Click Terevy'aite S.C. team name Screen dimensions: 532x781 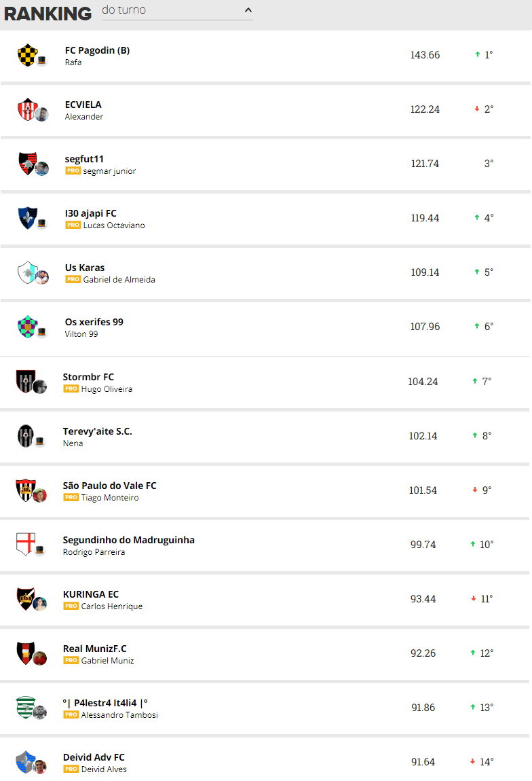[x=98, y=431]
